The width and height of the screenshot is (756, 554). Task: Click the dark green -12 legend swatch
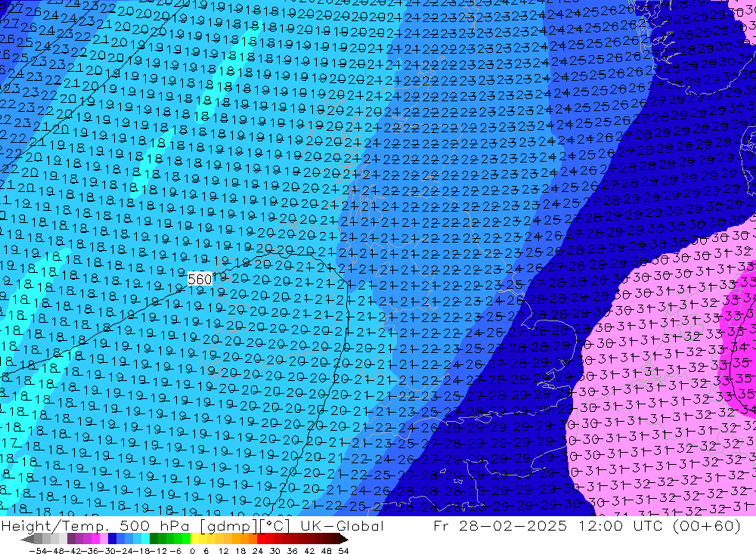coord(153,539)
